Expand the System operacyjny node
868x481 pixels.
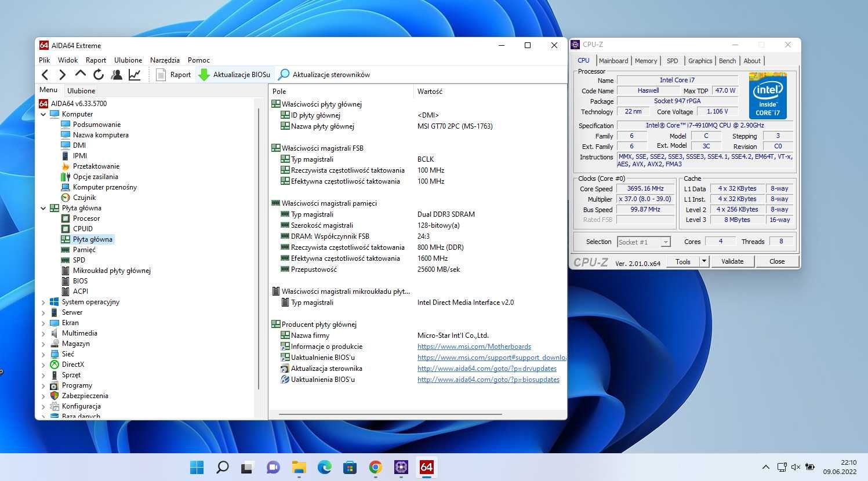coord(43,302)
